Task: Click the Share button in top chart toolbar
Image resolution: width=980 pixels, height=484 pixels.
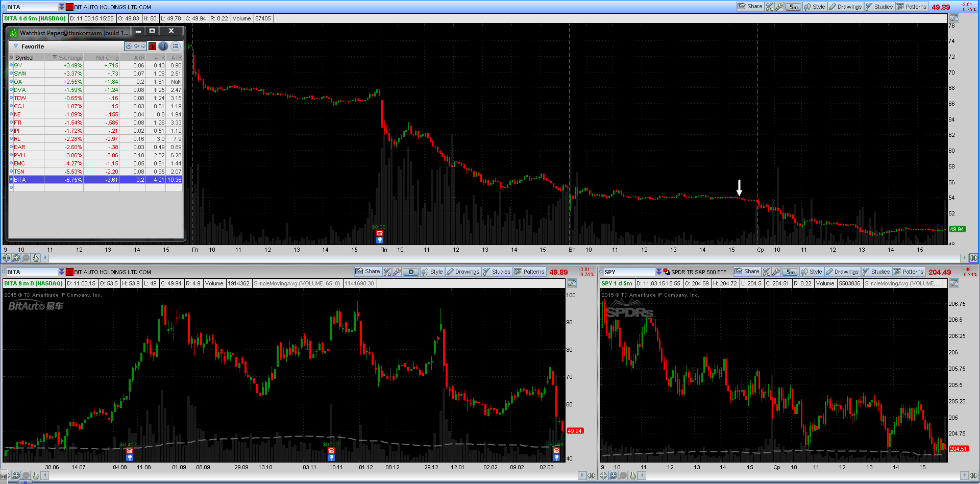Action: [x=750, y=7]
